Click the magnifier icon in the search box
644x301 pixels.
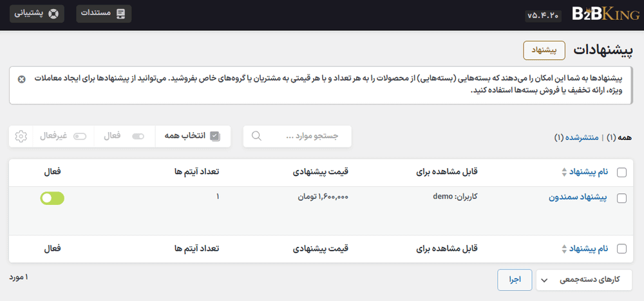[256, 136]
